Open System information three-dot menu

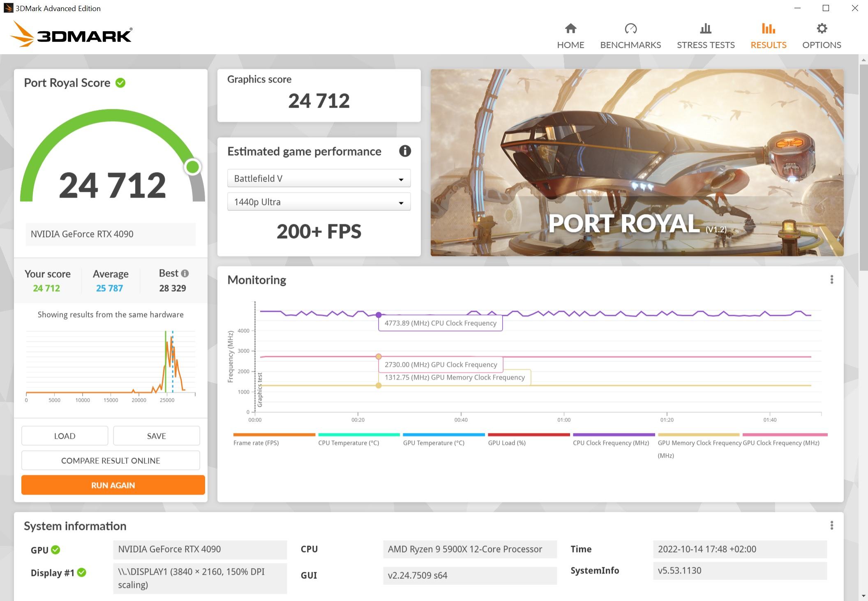tap(832, 525)
